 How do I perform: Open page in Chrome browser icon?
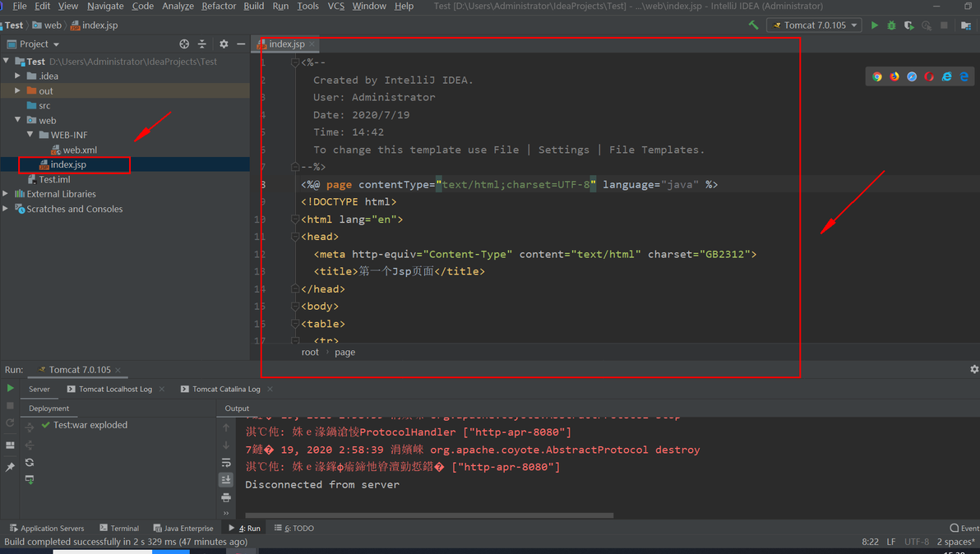click(x=877, y=76)
